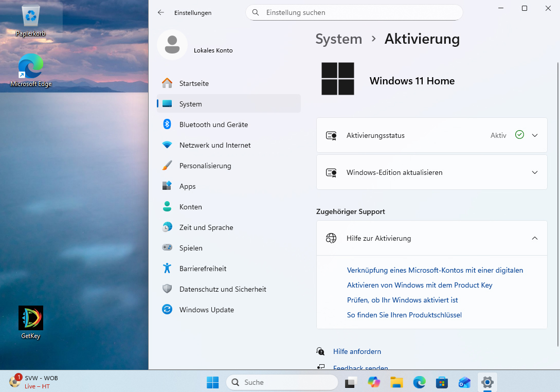Launch GetKey desktop shortcut
This screenshot has height=392, width=560.
coord(31,319)
